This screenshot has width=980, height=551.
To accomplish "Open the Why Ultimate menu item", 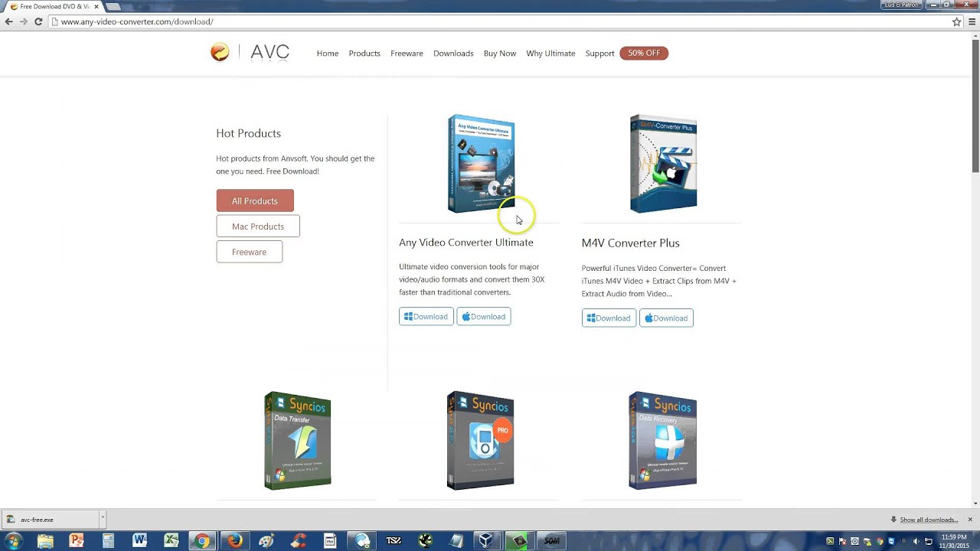I will point(550,54).
